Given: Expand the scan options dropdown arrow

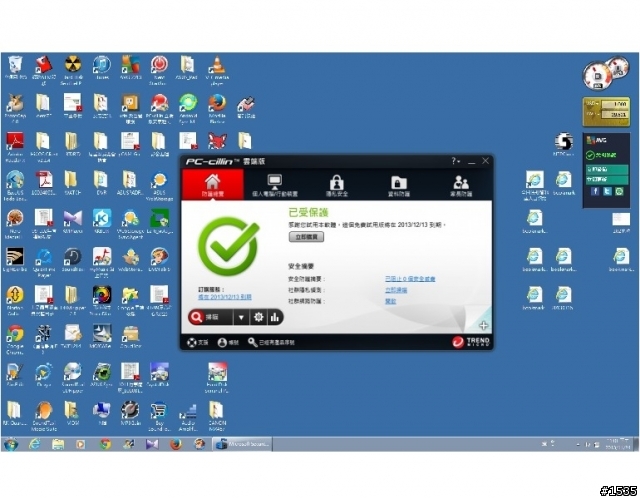Looking at the screenshot, I should point(241,317).
